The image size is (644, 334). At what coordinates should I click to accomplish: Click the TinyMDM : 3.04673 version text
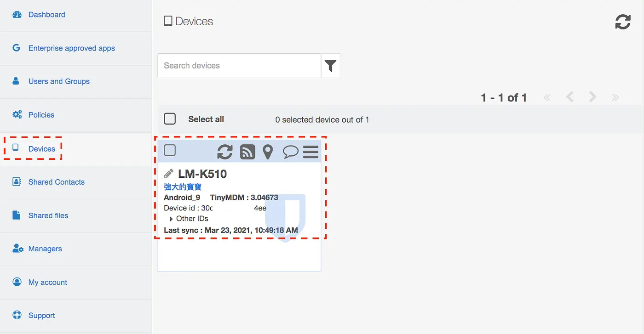pos(244,198)
